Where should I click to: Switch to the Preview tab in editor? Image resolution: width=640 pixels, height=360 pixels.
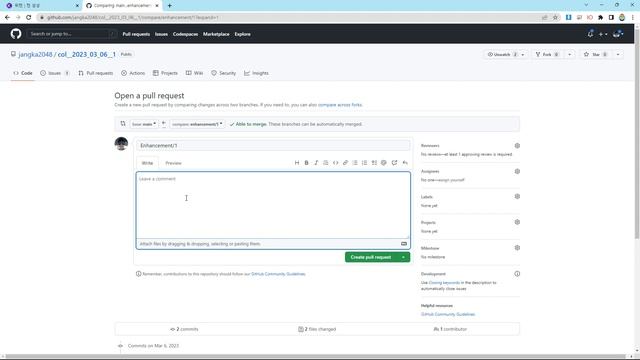173,163
